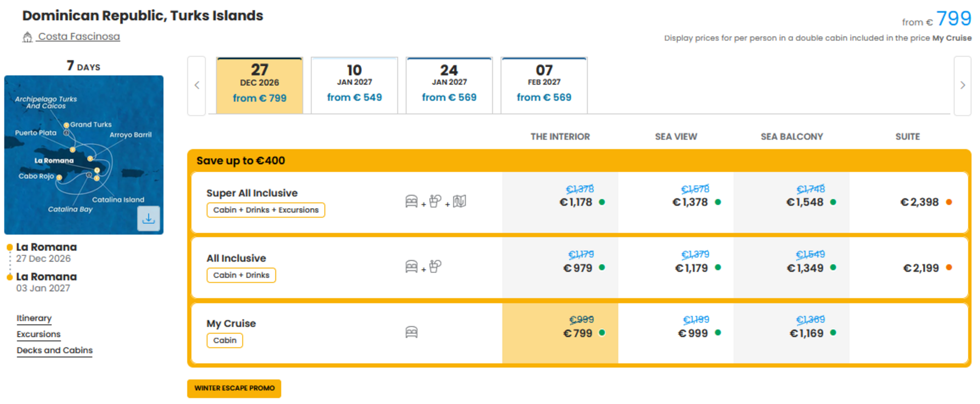Viewport: 980px width, 404px height.
Task: Choose All Inclusive Suite at €2,199
Action: (x=908, y=268)
